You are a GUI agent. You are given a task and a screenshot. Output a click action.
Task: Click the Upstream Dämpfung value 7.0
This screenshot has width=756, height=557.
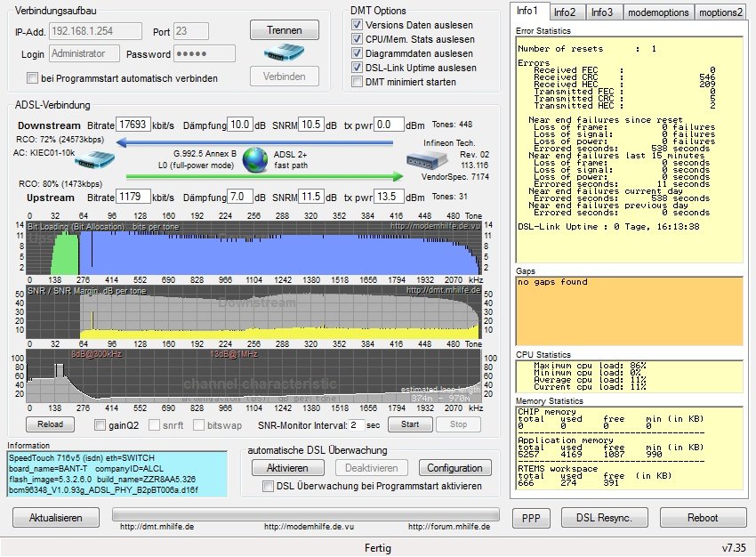pyautogui.click(x=240, y=197)
